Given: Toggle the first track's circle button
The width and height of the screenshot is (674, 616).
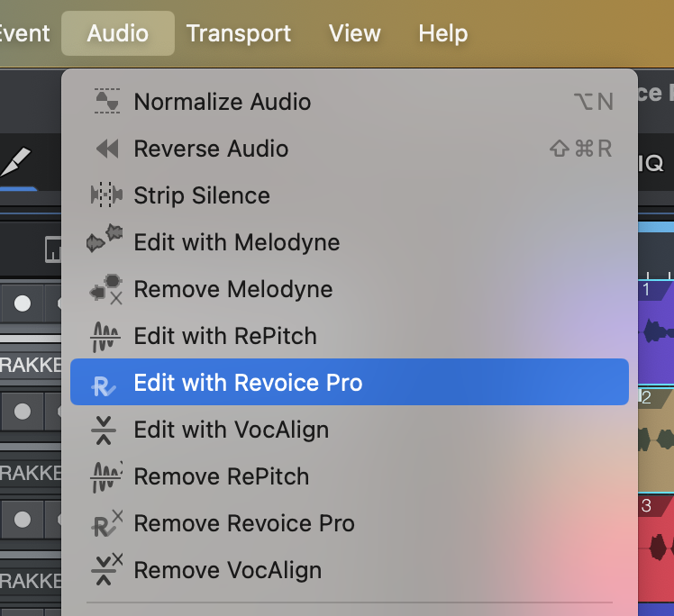Looking at the screenshot, I should click(x=22, y=304).
